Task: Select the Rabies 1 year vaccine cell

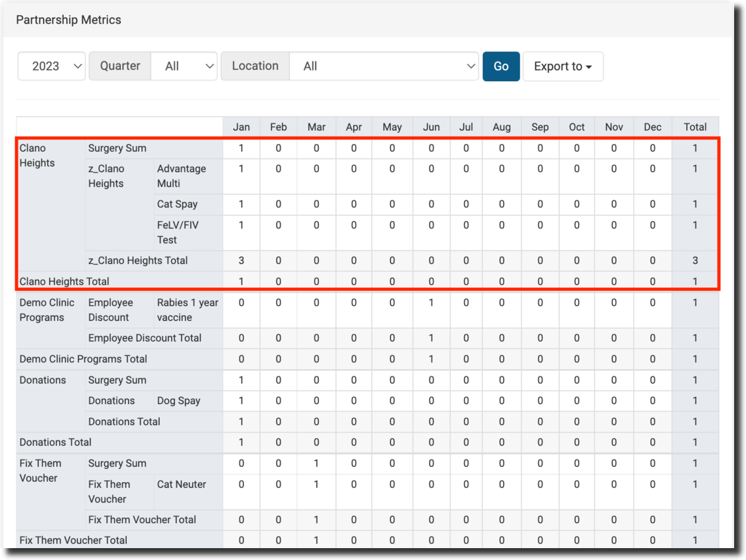Action: (187, 310)
